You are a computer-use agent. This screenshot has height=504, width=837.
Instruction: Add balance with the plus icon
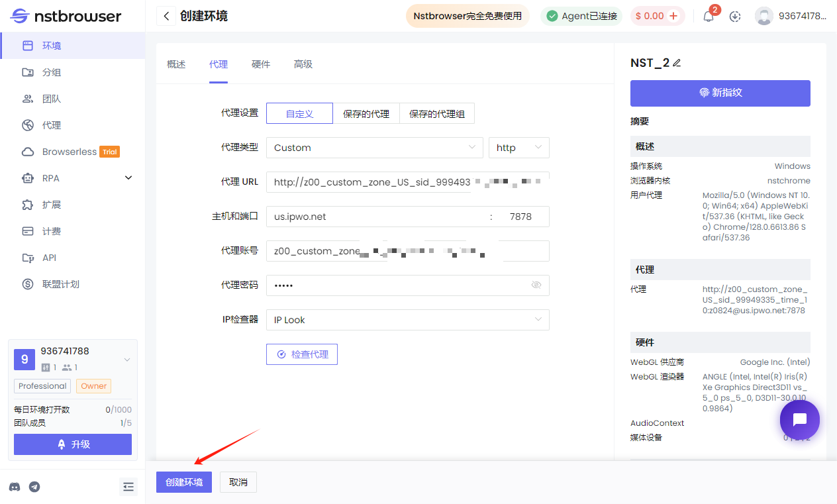673,16
